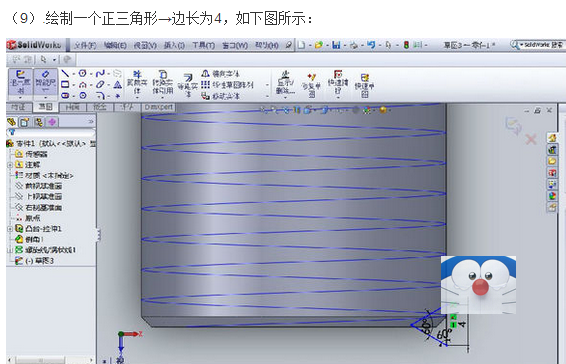566x364 pixels.
Task: Click the feature tree horizontal scrollbar
Action: [51, 360]
